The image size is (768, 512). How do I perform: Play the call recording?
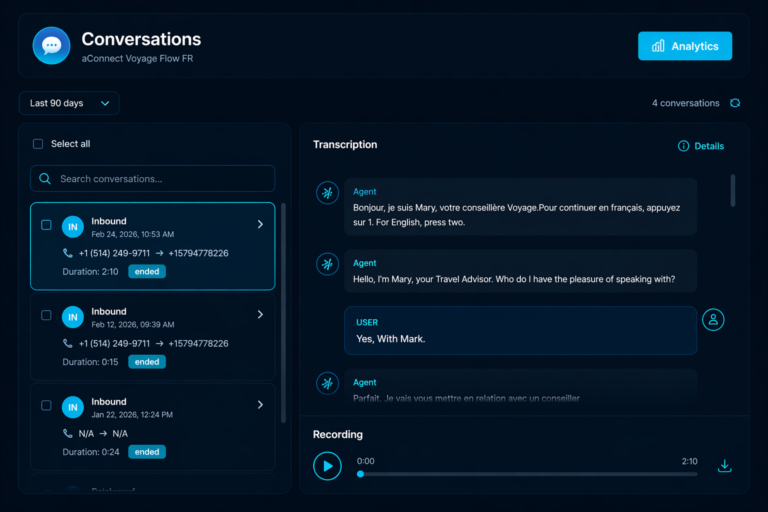(x=327, y=466)
